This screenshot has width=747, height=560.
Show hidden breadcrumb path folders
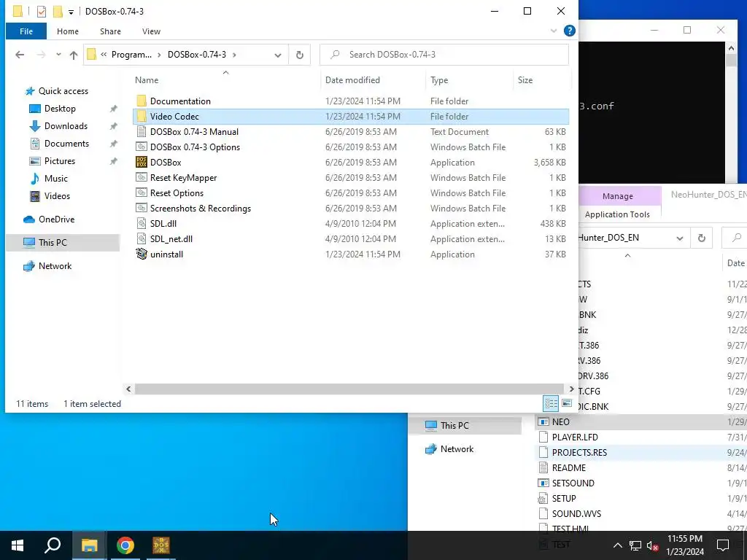(104, 55)
